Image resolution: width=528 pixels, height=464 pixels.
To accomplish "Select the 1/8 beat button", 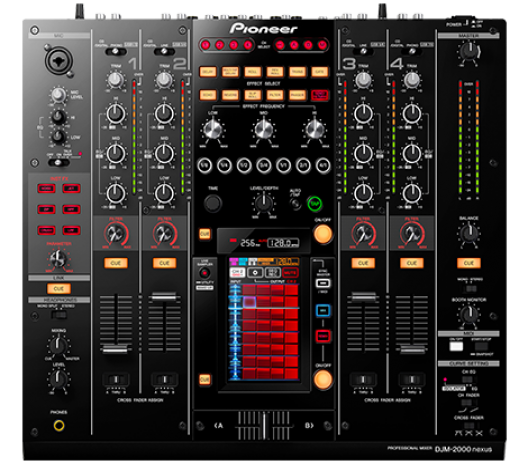I will pyautogui.click(x=204, y=165).
